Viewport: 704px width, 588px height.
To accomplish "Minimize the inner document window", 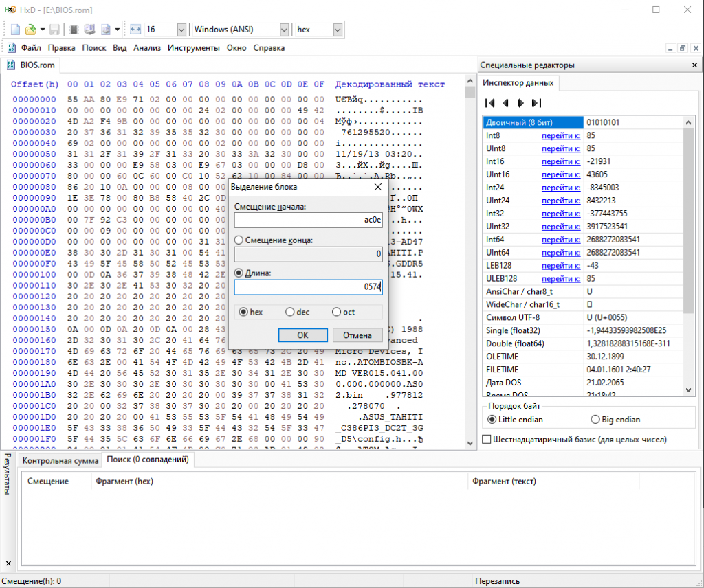I will pyautogui.click(x=670, y=48).
